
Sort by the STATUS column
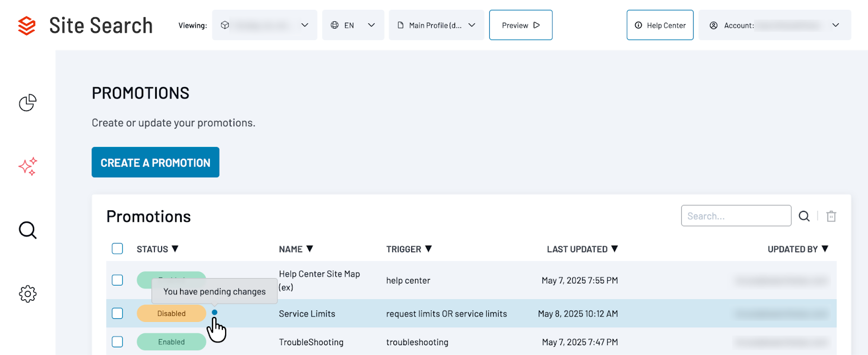pyautogui.click(x=157, y=249)
